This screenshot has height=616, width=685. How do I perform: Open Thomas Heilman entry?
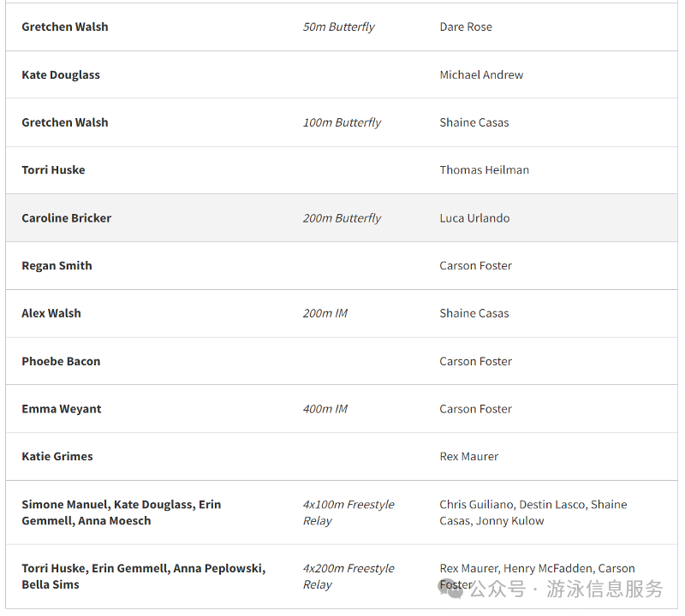(484, 169)
